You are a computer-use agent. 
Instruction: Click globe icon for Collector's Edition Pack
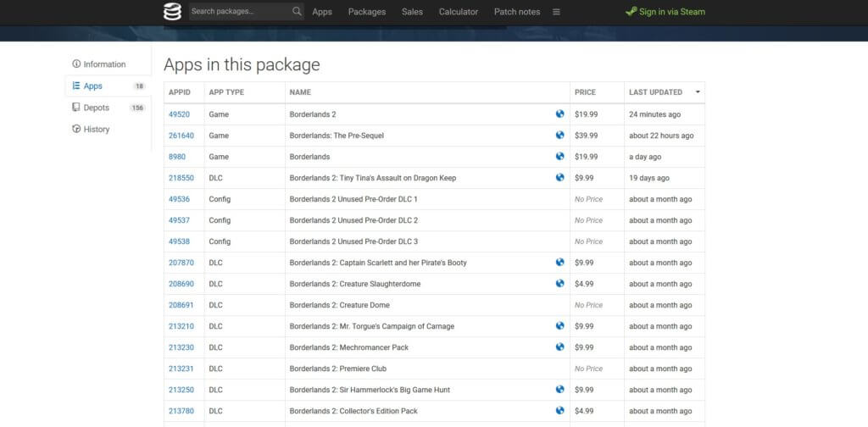[559, 411]
